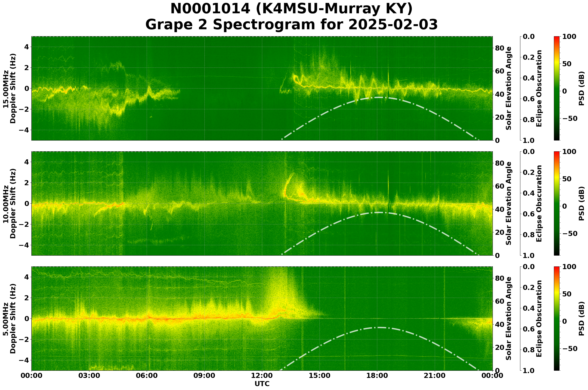Click the 21:00 tick on UTC axis
The height and width of the screenshot is (390, 588).
click(435, 375)
